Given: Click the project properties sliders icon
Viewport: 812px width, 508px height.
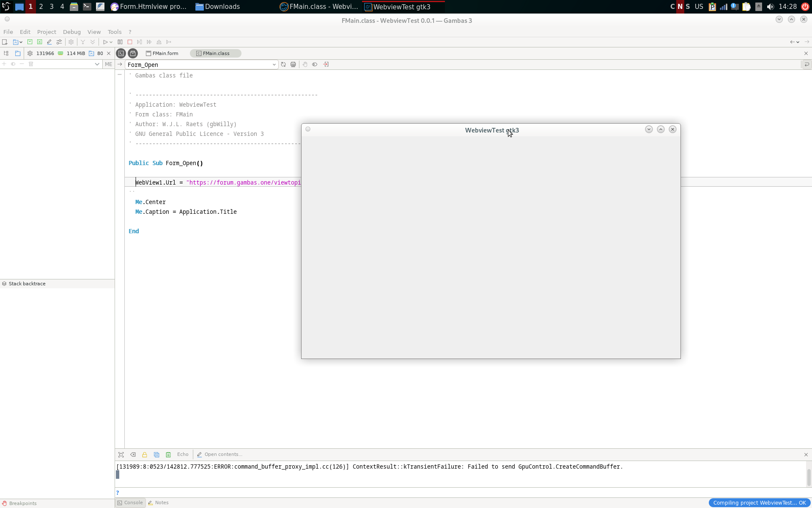Looking at the screenshot, I should tap(59, 42).
